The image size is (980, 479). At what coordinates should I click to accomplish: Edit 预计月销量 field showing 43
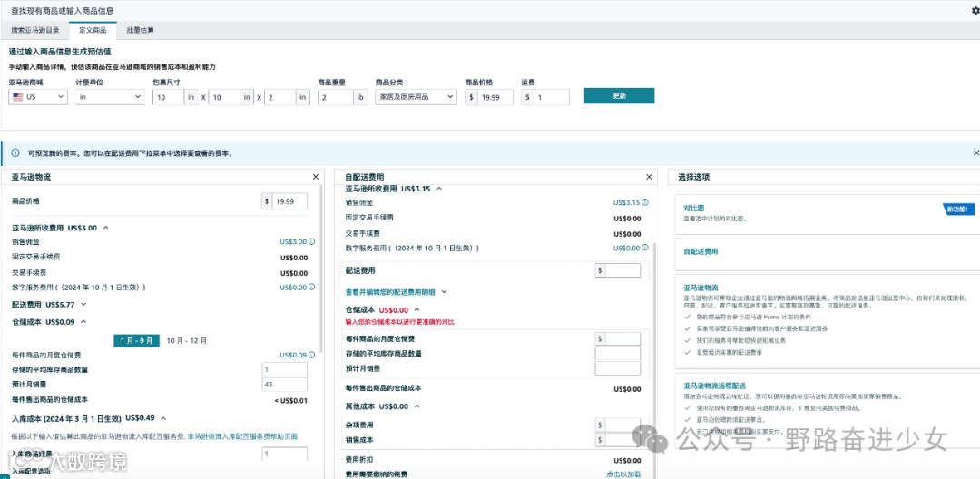click(284, 384)
